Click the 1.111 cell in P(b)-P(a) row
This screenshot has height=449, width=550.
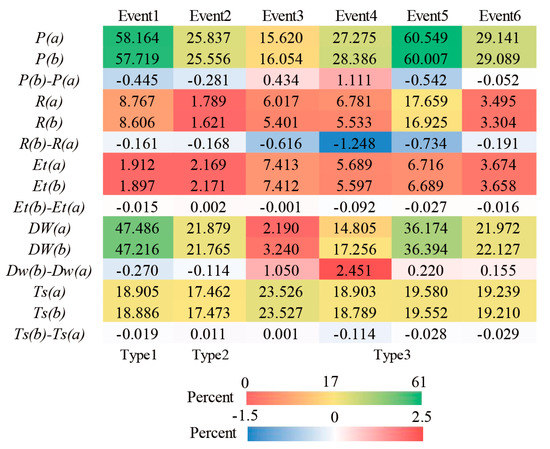(x=355, y=79)
